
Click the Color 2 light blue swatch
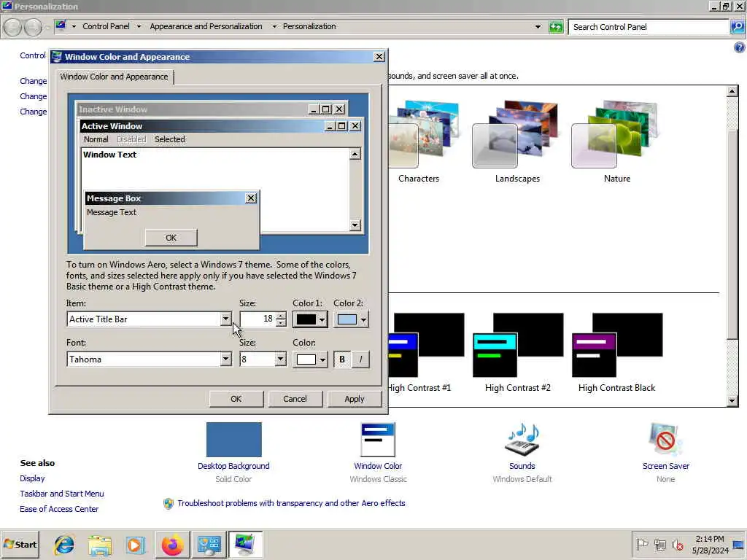(x=347, y=319)
